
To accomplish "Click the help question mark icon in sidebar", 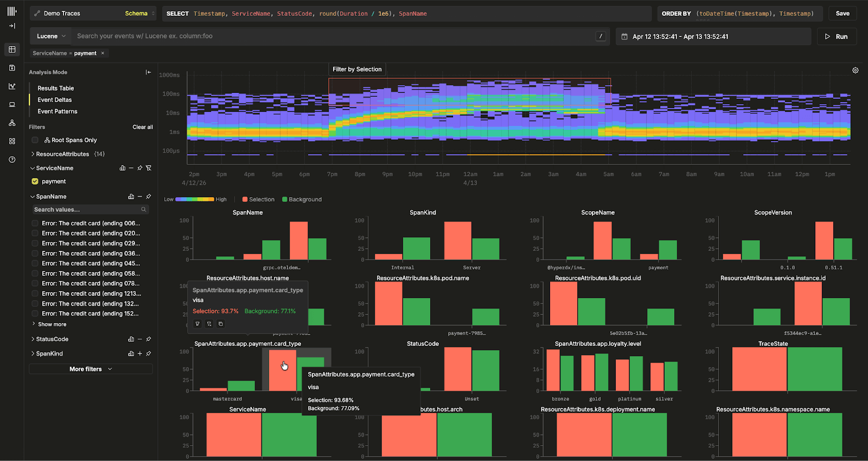I will point(12,160).
